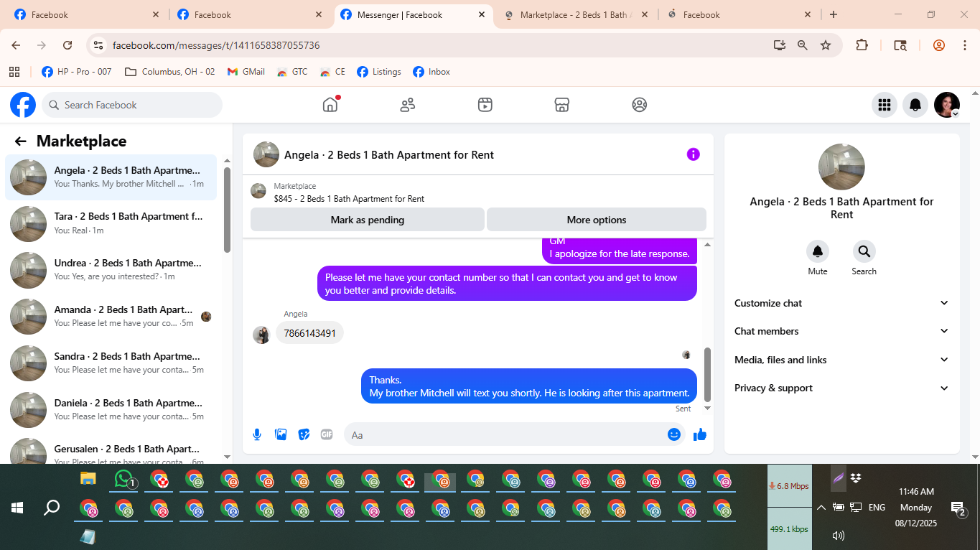Viewport: 980px width, 550px height.
Task: Search in conversation with magnifier icon
Action: [x=864, y=251]
